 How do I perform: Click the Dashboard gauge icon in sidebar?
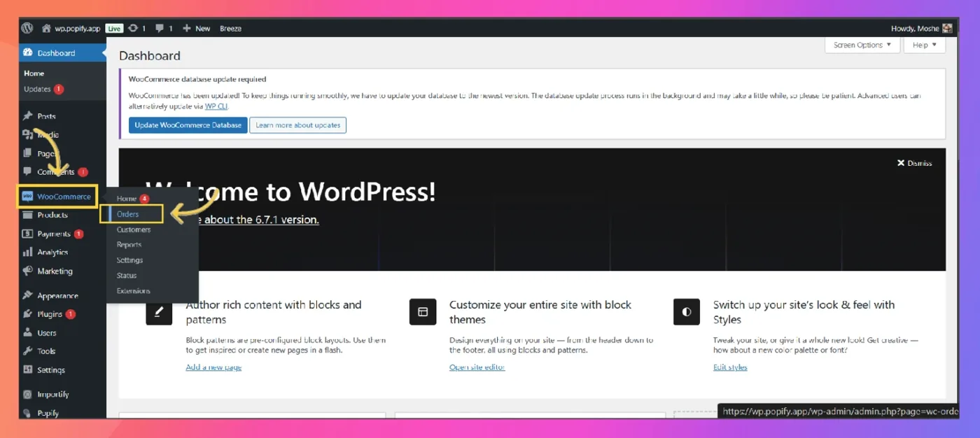[x=28, y=52]
